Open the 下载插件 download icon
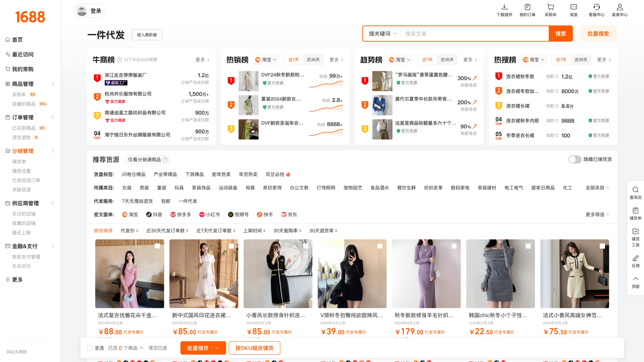The height and width of the screenshot is (362, 644). (x=504, y=7)
